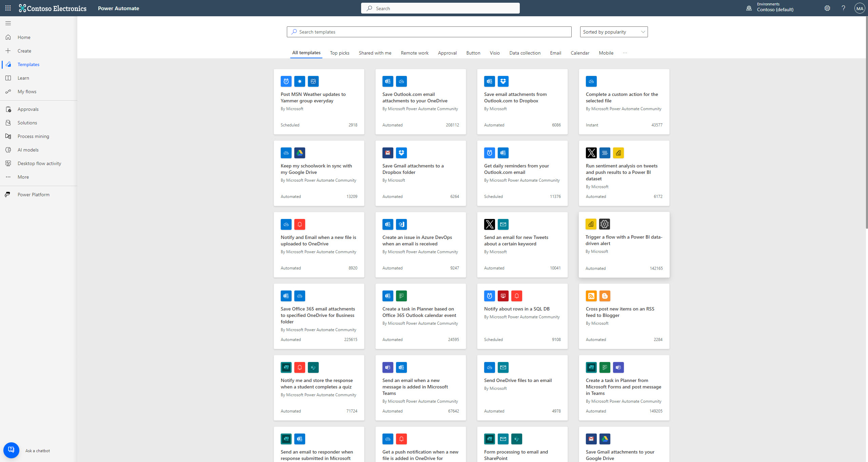Click the Search templates input field
This screenshot has height=462, width=868.
click(x=429, y=32)
